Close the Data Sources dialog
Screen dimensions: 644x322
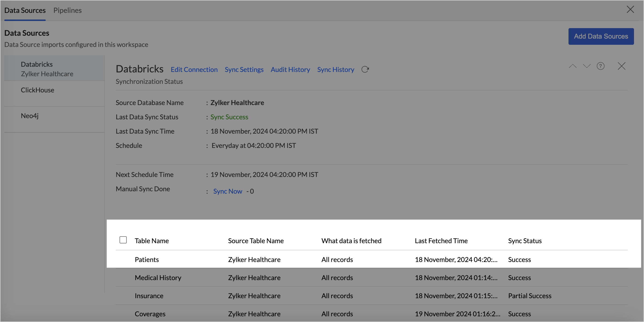pos(630,10)
